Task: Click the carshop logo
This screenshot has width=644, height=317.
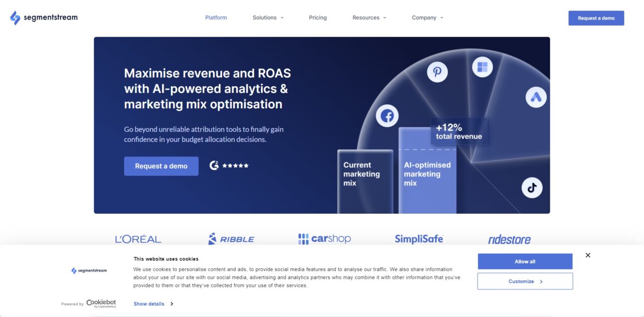Action: click(325, 239)
